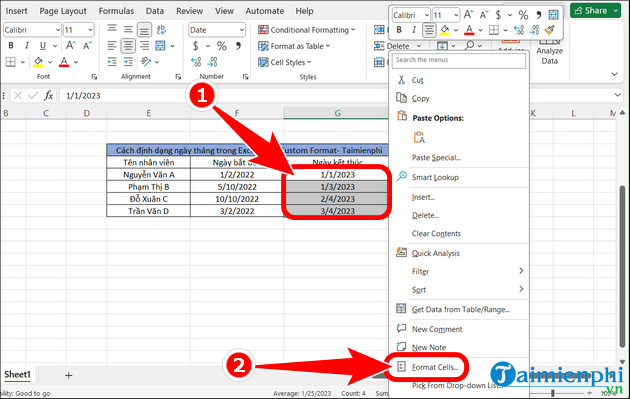
Task: Click the Increase Font Size icon in the ribbon
Action: click(71, 45)
